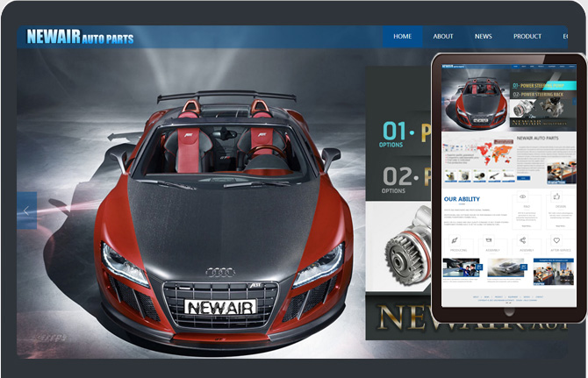
Task: Click the NEWAIR Auto Parts logo
Action: click(80, 37)
